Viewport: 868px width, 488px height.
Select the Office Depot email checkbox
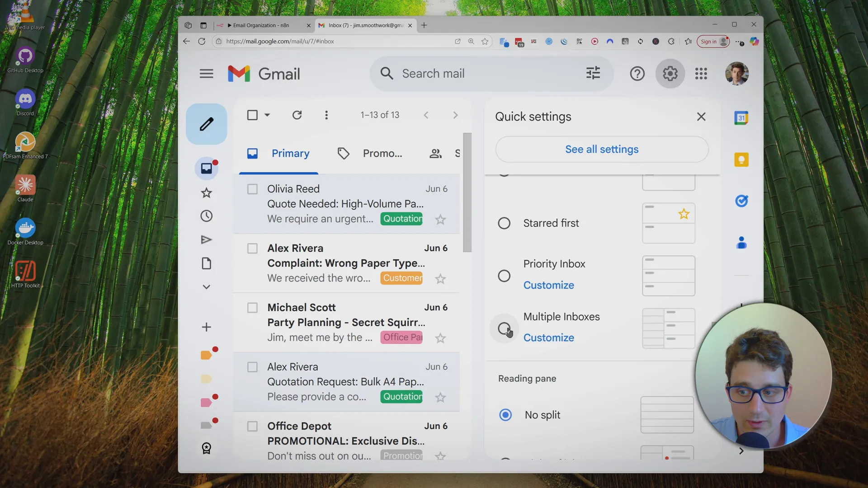[x=252, y=426]
